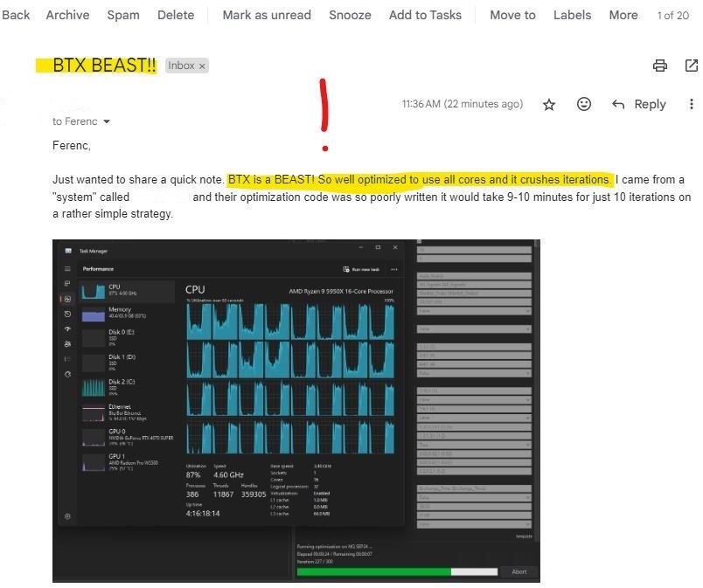Screen dimensions: 703x588
Task: Click Run new task in embedded Task Manager
Action: click(361, 269)
